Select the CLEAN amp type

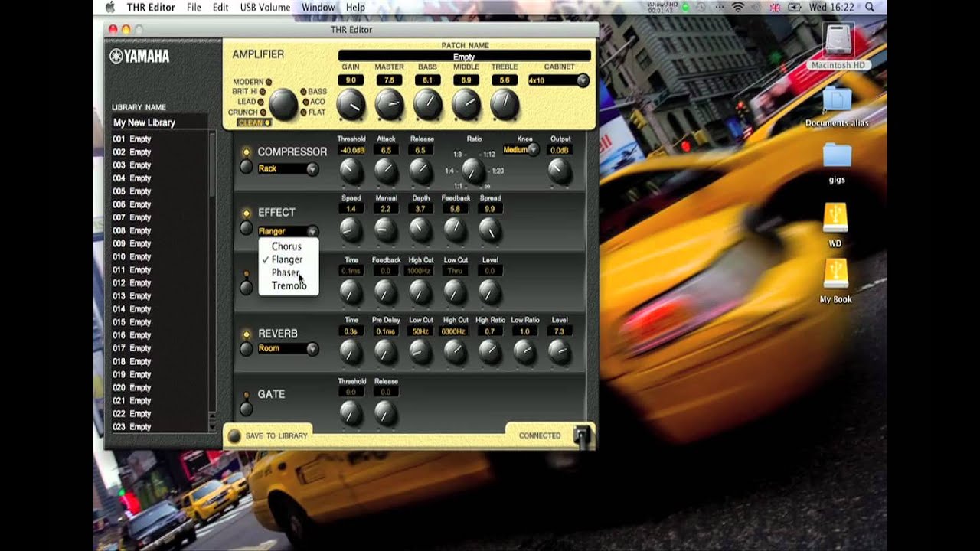(x=254, y=122)
